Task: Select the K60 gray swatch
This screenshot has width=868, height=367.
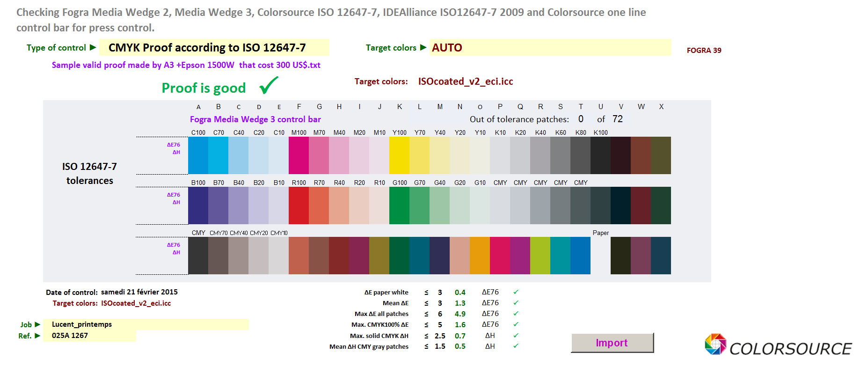Action: (560, 155)
